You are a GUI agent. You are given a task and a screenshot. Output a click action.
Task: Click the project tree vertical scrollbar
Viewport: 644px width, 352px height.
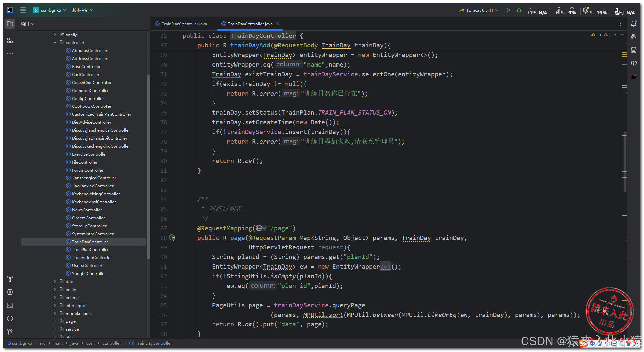tap(148, 166)
